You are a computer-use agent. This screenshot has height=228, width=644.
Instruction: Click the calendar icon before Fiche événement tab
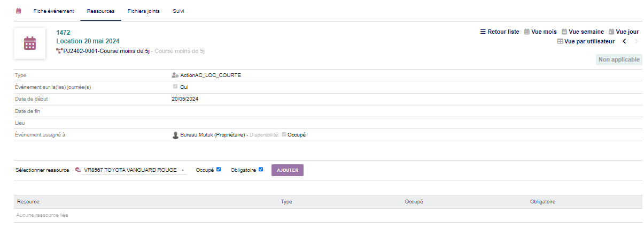coord(19,11)
